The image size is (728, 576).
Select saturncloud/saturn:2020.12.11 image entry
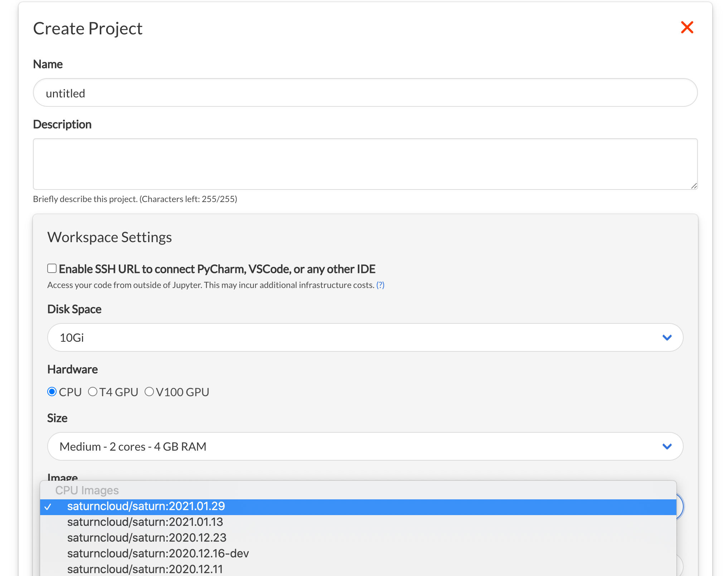pos(358,570)
